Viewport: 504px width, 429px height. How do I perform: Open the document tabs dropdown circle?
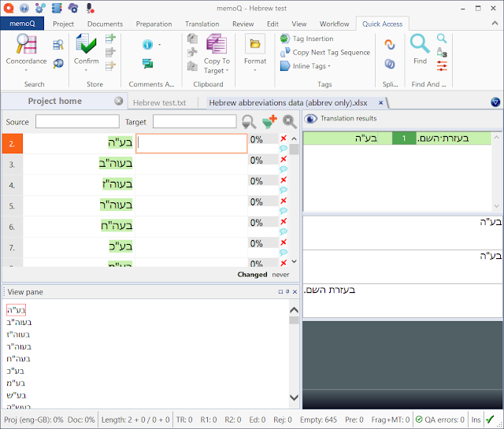point(495,102)
